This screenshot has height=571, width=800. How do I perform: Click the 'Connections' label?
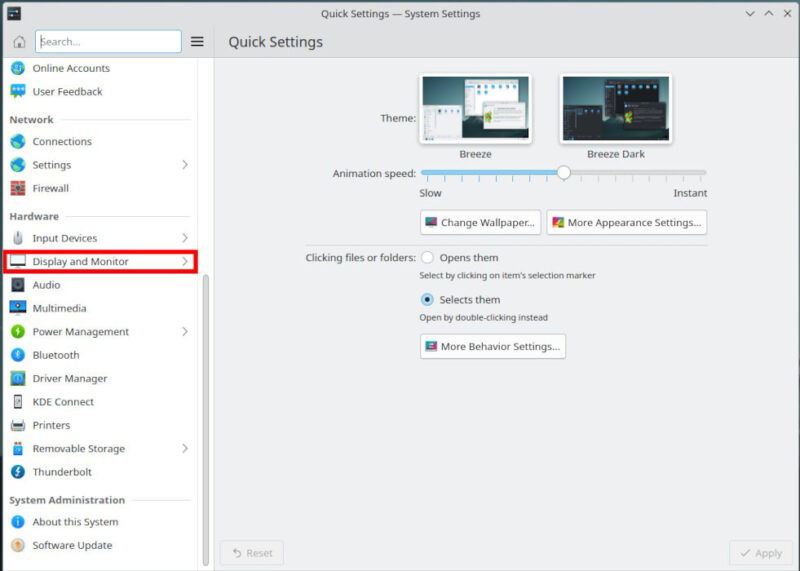(62, 141)
